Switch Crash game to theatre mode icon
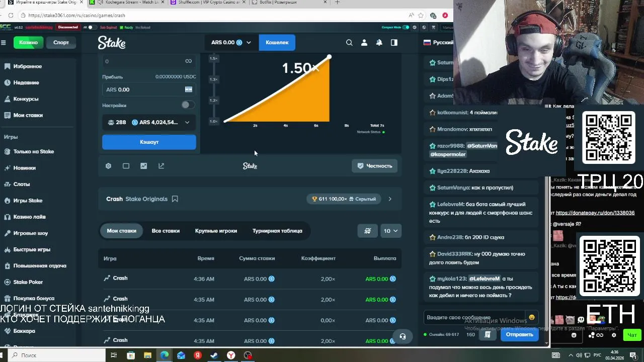This screenshot has height=362, width=644. [126, 166]
